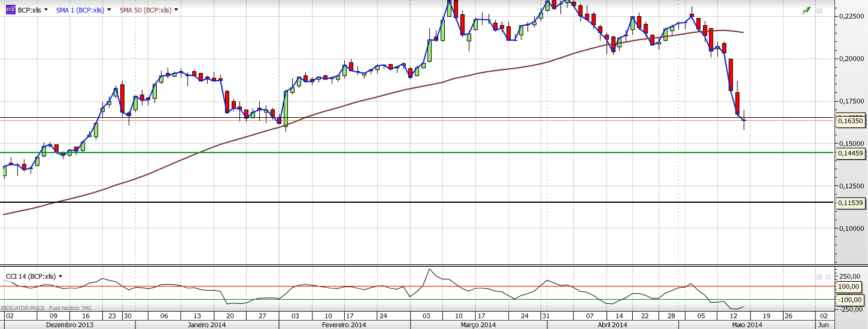This screenshot has width=868, height=329.
Task: Click the 0,12500 price scale value
Action: point(851,186)
